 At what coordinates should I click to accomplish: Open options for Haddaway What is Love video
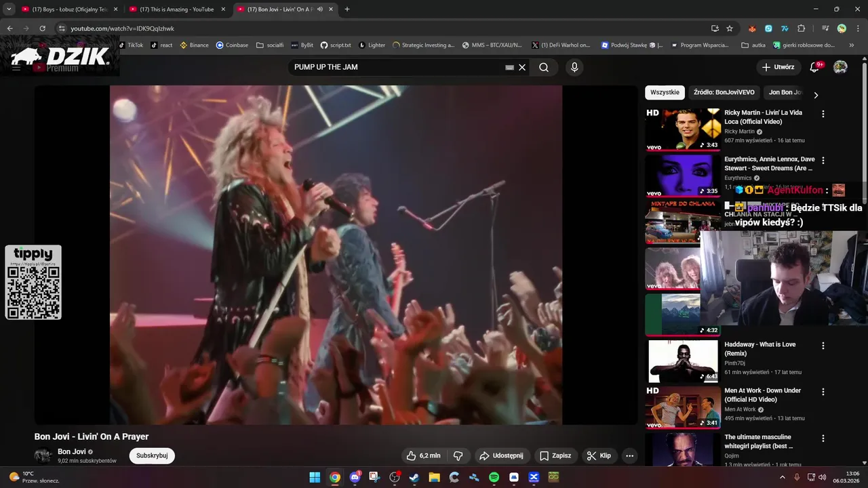pos(823,346)
